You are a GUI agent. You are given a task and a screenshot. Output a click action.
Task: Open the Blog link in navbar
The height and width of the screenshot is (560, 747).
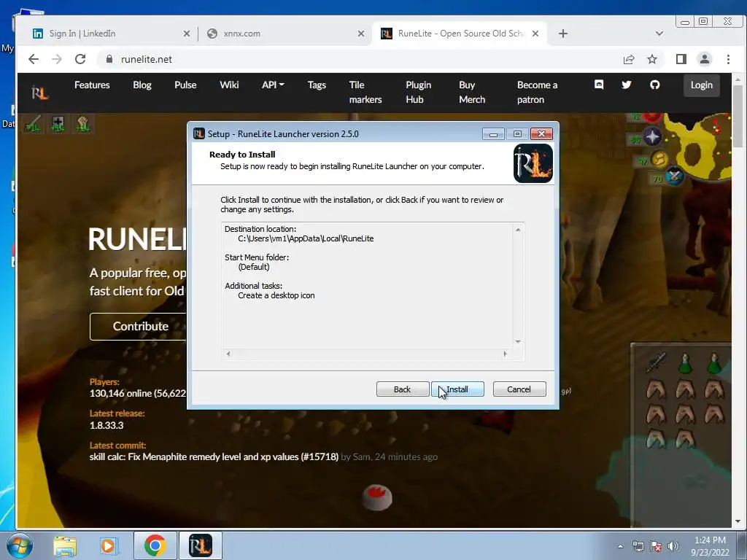tap(142, 85)
